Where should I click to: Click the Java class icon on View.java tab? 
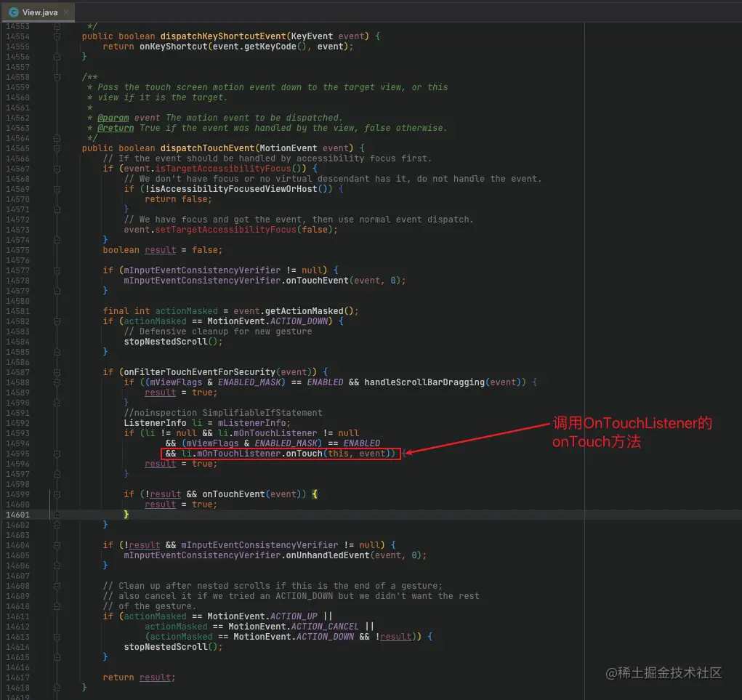point(14,12)
